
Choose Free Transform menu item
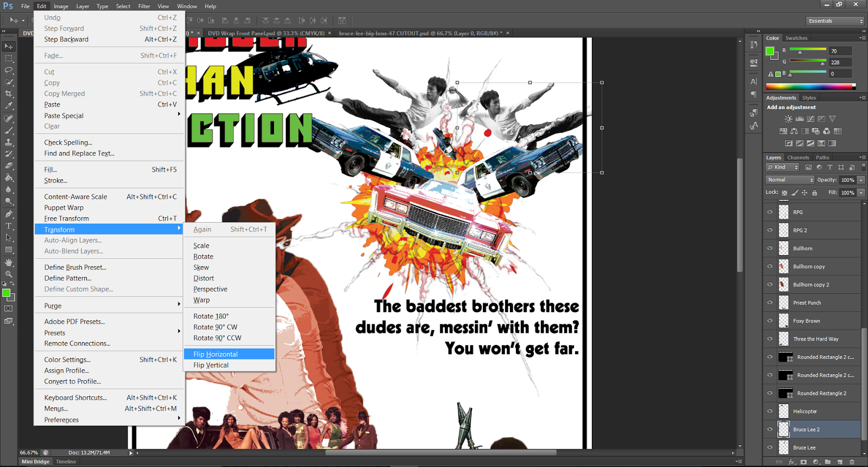click(110, 218)
